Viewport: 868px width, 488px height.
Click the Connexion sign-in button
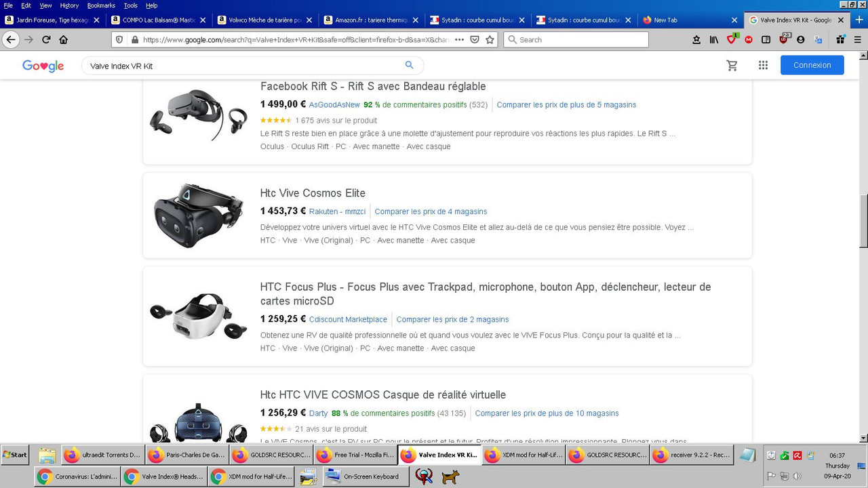pyautogui.click(x=812, y=65)
